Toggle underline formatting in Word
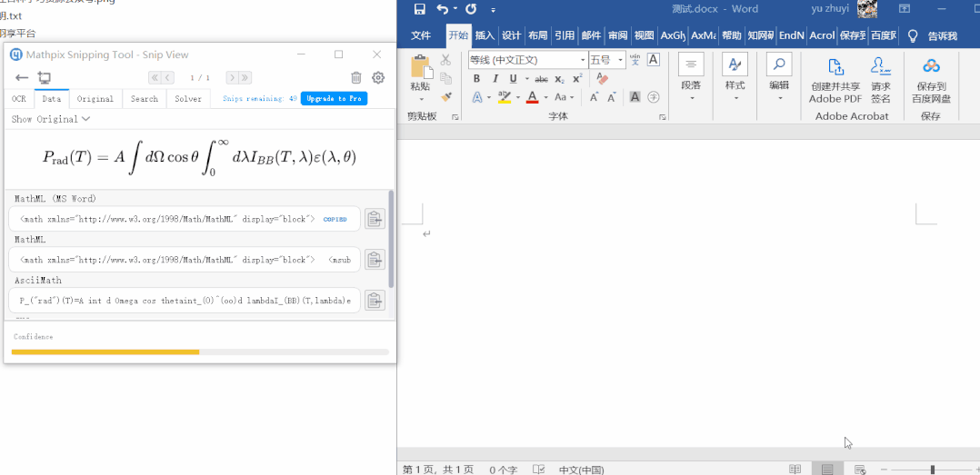The height and width of the screenshot is (475, 980). (513, 79)
